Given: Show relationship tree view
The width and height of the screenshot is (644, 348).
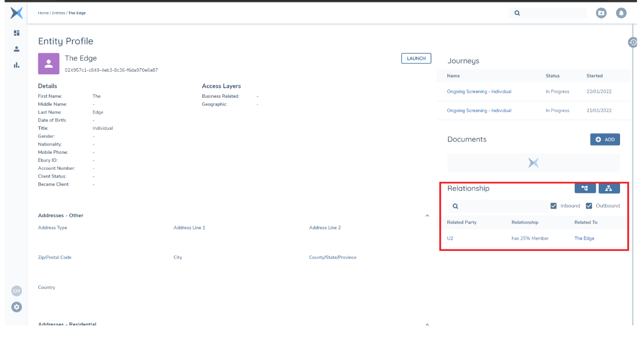Looking at the screenshot, I should click(x=585, y=188).
